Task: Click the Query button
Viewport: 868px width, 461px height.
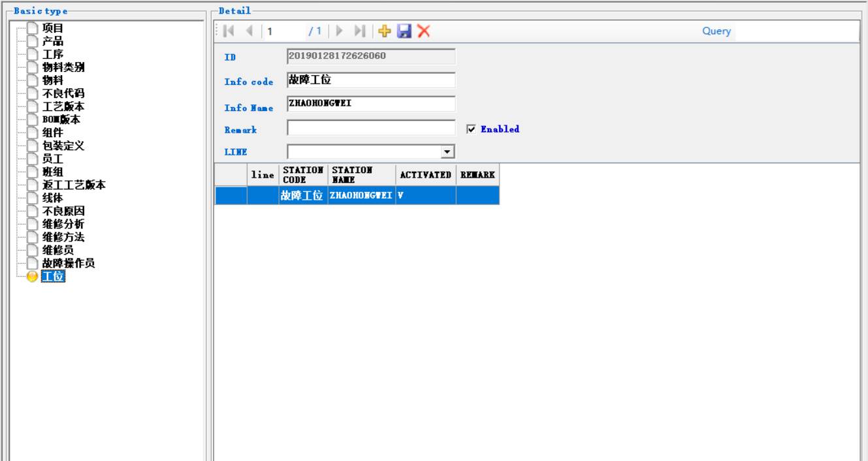Action: pos(716,31)
